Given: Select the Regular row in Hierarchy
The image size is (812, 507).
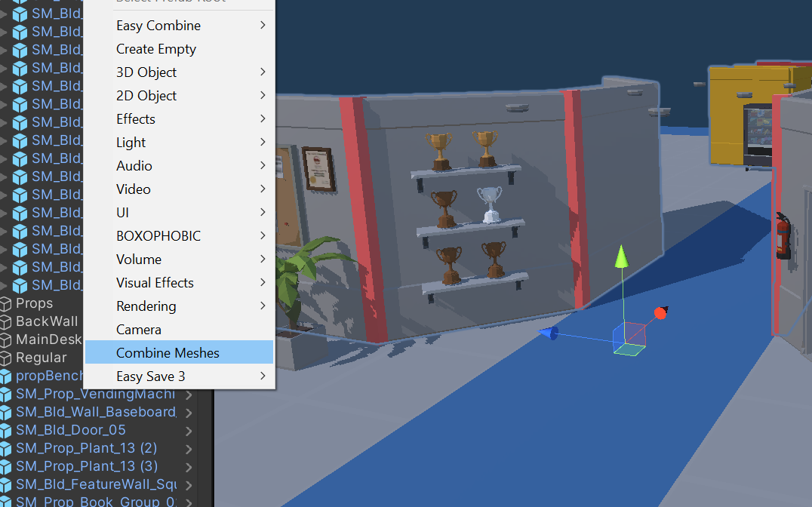Looking at the screenshot, I should pyautogui.click(x=42, y=358).
